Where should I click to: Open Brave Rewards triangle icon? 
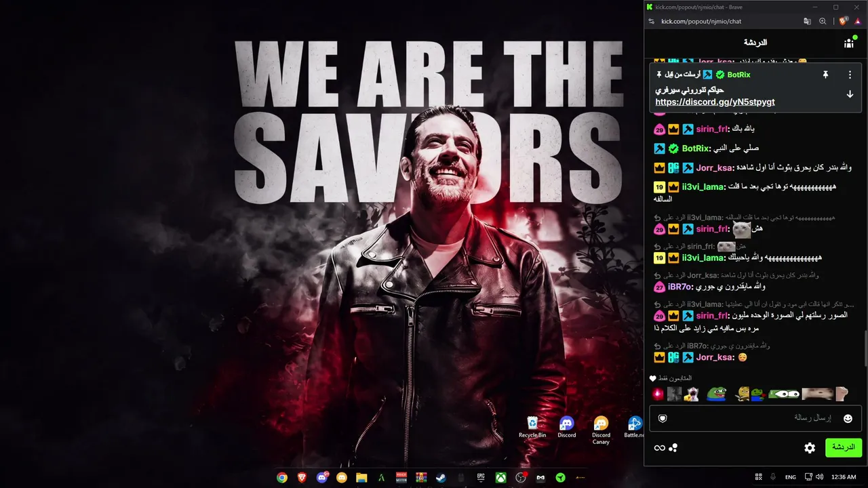tap(858, 21)
